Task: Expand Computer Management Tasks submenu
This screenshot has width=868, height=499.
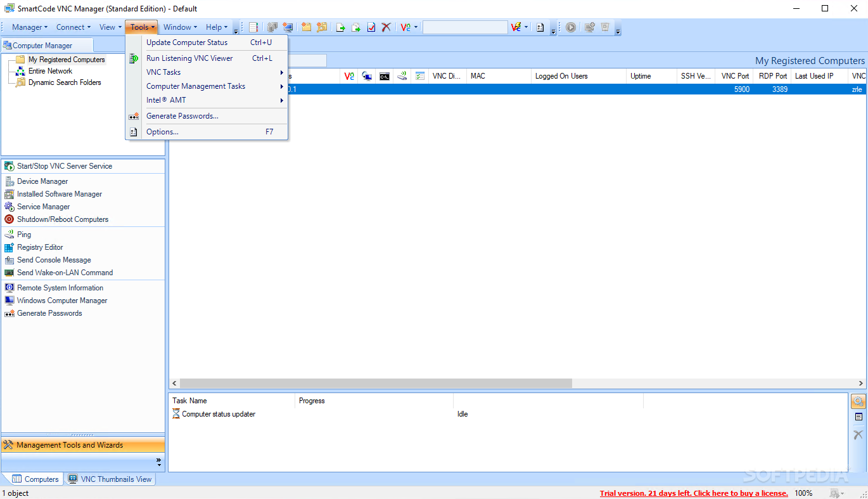Action: (207, 86)
